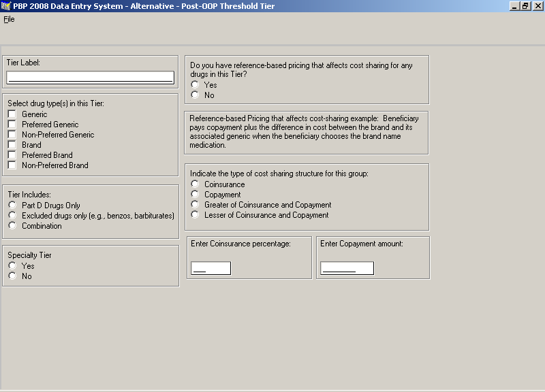
Task: Select Combination under Tier Includes
Action: [x=12, y=226]
